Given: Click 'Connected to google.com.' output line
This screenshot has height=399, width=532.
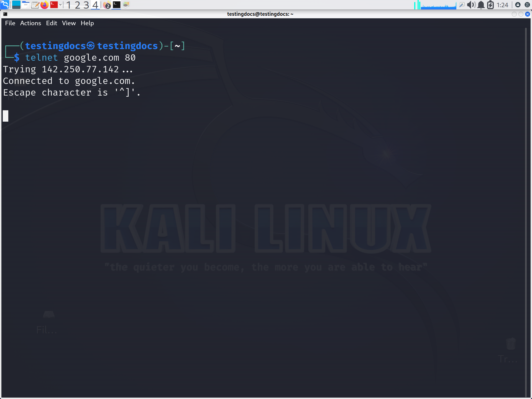Looking at the screenshot, I should tap(69, 81).
